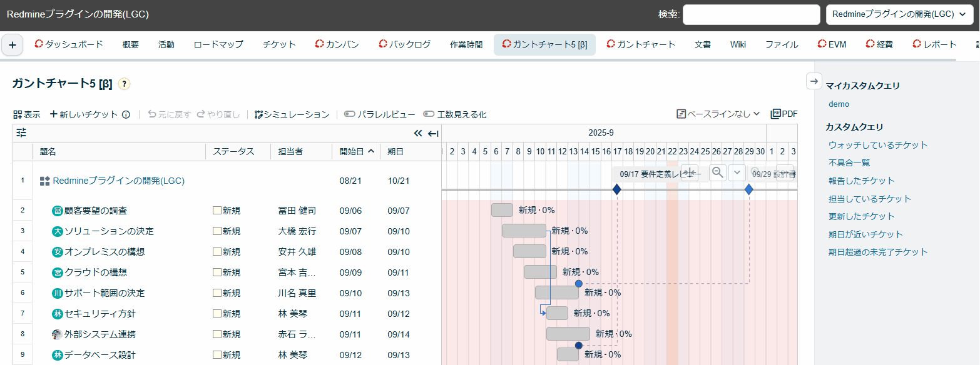The height and width of the screenshot is (365, 980).
Task: Click the 大 avatar on ソリューションの決定
Action: [x=58, y=231]
